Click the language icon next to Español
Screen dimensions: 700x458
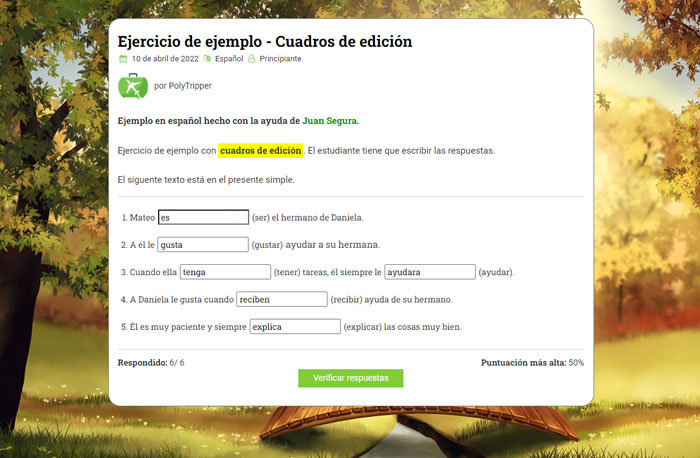tap(207, 59)
